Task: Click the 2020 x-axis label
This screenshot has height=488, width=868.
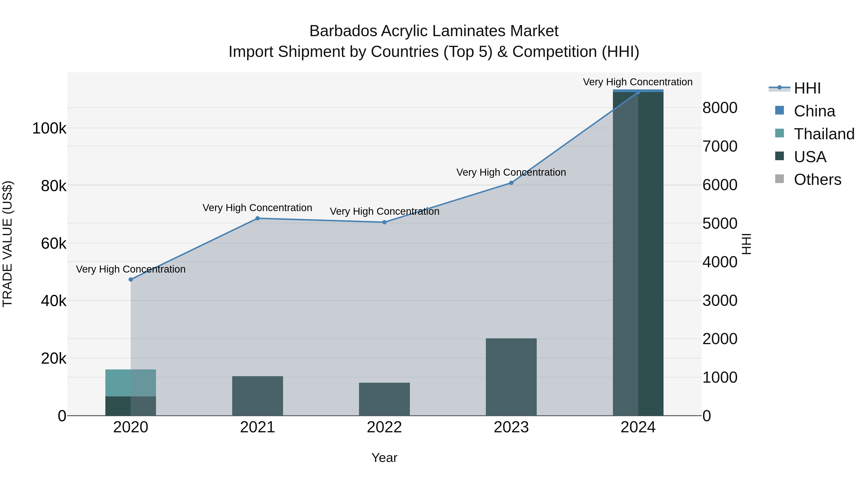Action: pos(131,427)
